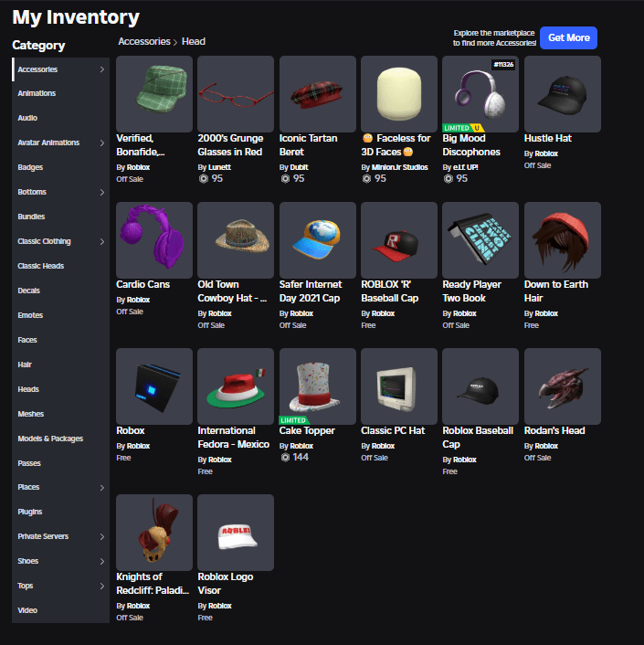The width and height of the screenshot is (644, 645).
Task: Open the Faceless for 3D Faces thumbnail
Action: 399,94
